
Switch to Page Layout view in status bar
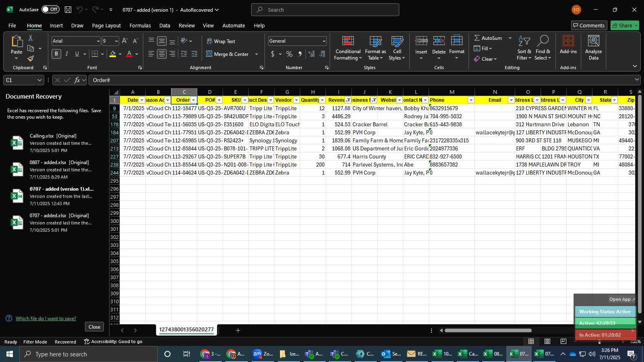tap(547, 341)
